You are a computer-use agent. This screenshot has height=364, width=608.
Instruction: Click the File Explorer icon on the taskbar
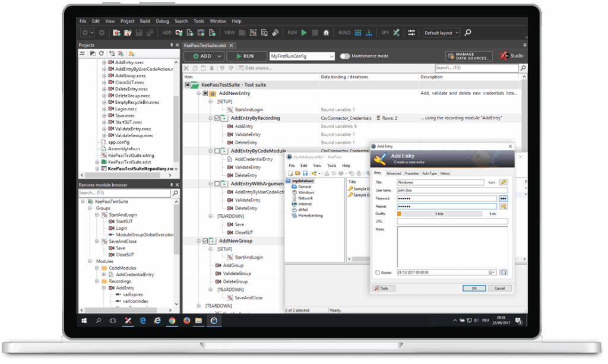tap(198, 321)
